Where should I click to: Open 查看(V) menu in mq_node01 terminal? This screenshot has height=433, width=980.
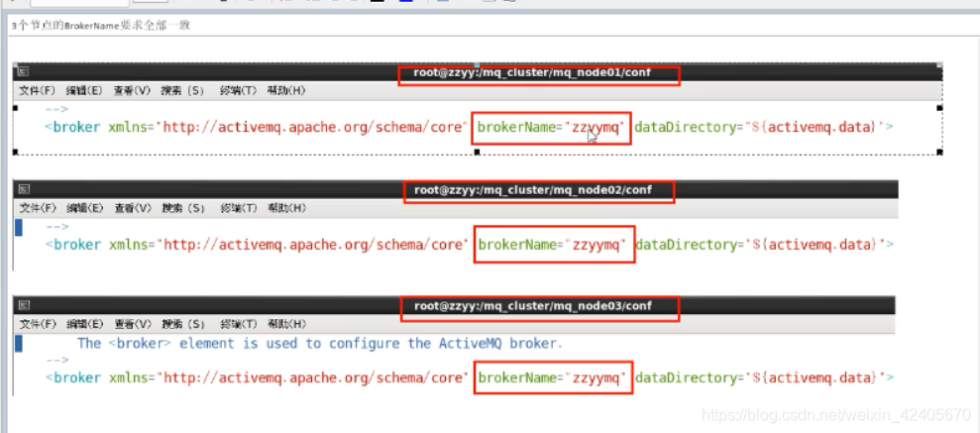click(x=131, y=90)
